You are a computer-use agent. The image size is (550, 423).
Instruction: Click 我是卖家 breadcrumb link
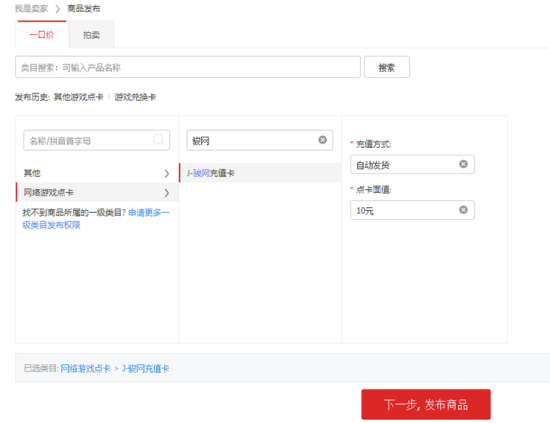click(31, 8)
